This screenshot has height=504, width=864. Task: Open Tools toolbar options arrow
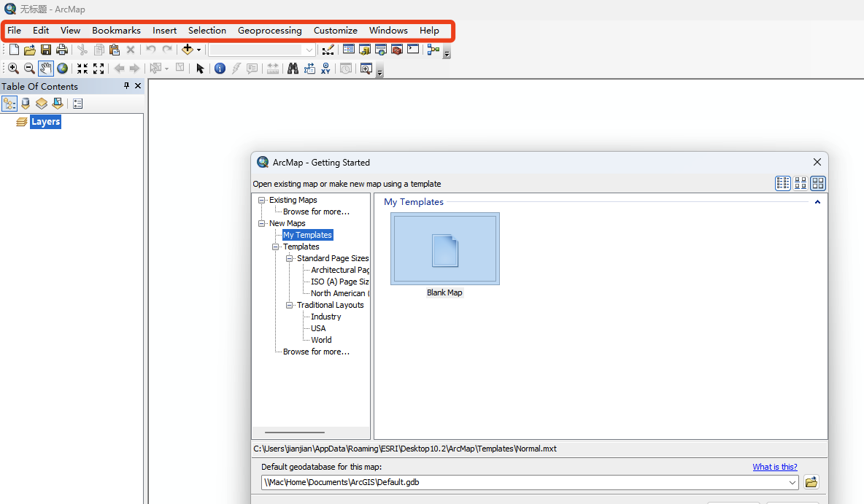379,72
